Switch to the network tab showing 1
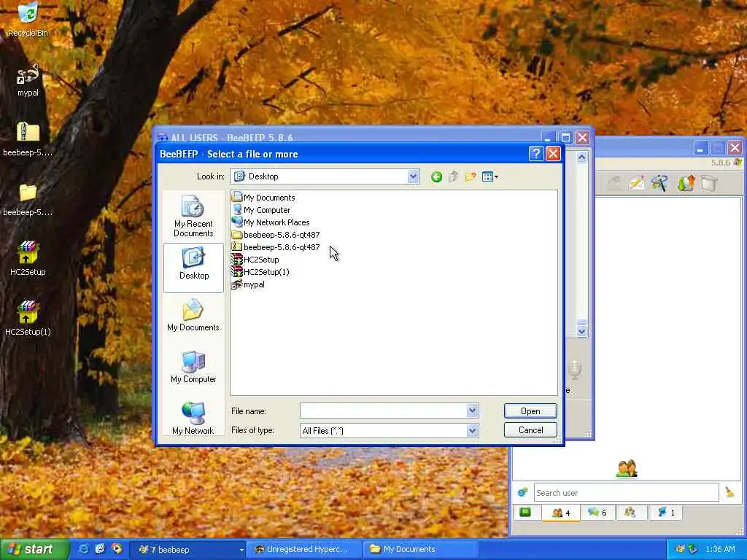Screen dimensions: 747x560 point(665,513)
